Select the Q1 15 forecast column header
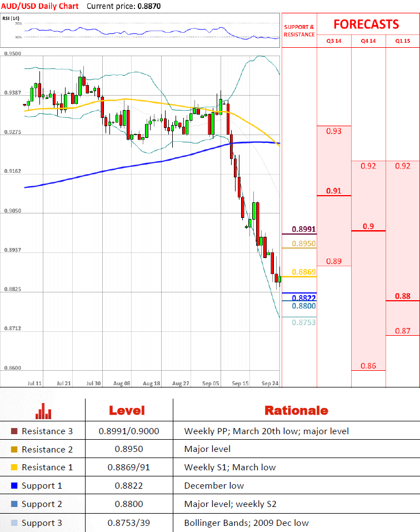Image resolution: width=420 pixels, height=532 pixels. pos(403,41)
